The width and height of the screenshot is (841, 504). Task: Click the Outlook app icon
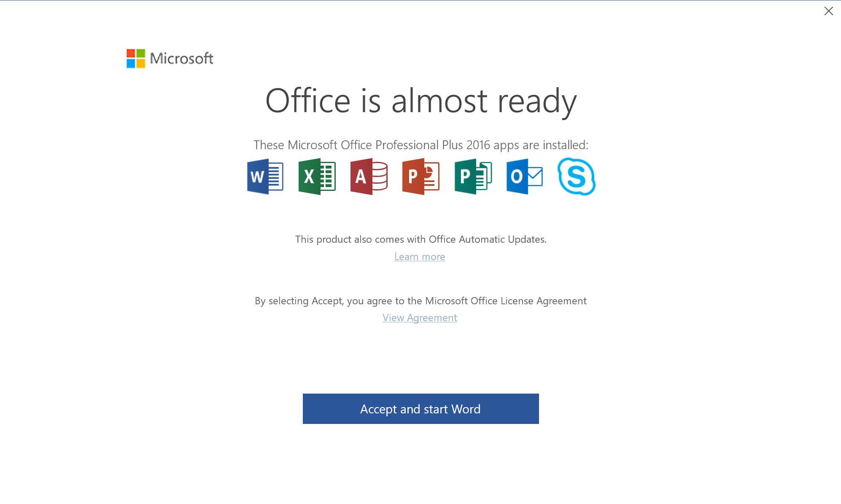tap(525, 177)
